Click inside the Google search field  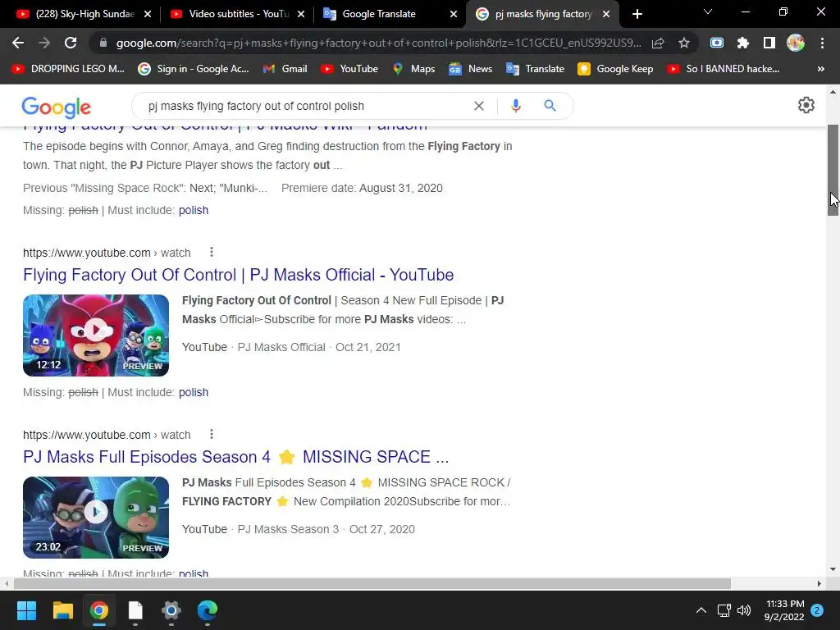click(x=305, y=106)
